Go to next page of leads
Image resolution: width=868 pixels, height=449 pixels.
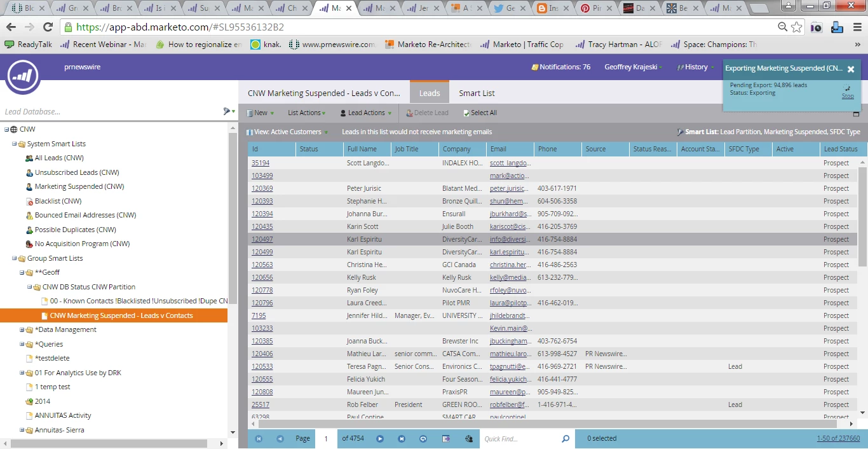tap(380, 439)
